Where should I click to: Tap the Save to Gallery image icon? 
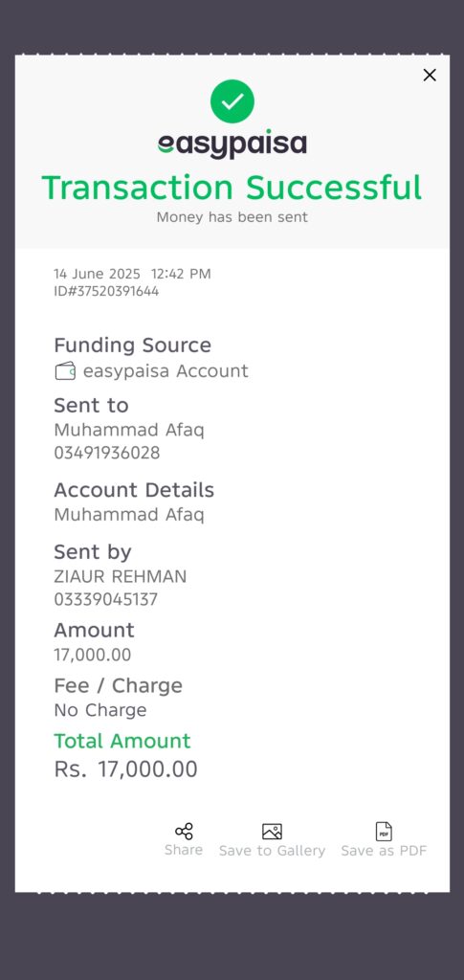pos(272,832)
